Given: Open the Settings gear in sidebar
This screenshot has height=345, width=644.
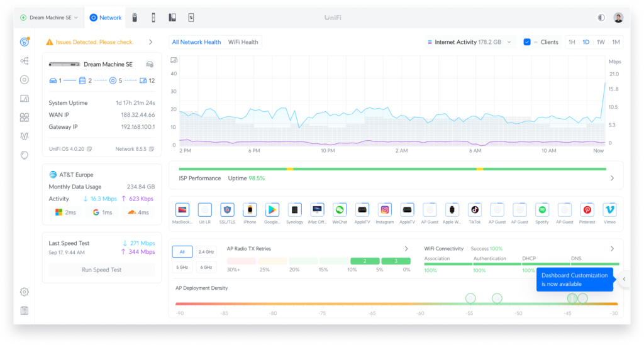Looking at the screenshot, I should point(25,292).
